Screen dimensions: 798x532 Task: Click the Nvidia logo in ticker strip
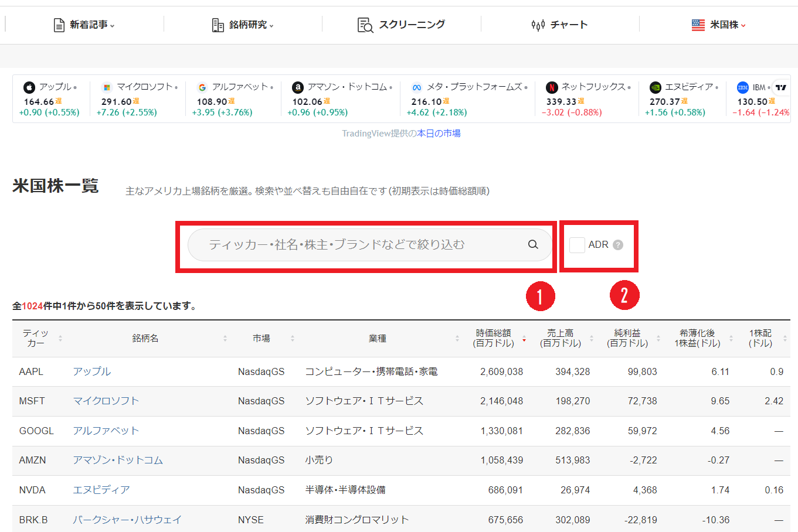(656, 87)
